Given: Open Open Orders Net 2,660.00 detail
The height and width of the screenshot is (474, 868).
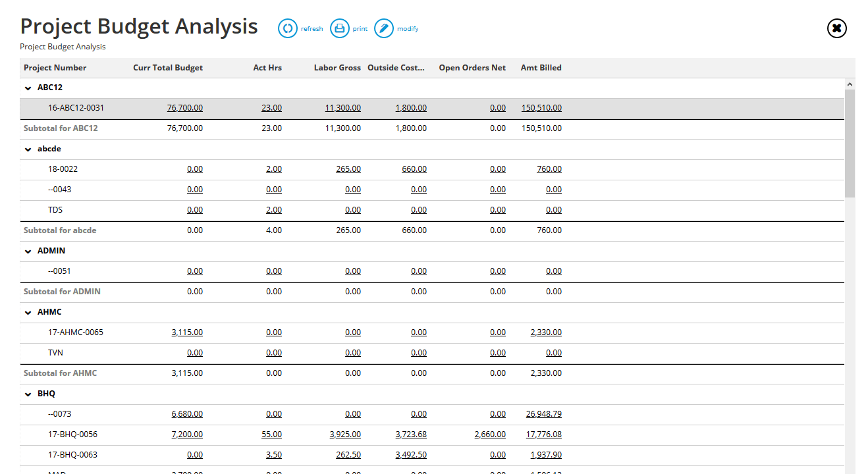Looking at the screenshot, I should [489, 434].
